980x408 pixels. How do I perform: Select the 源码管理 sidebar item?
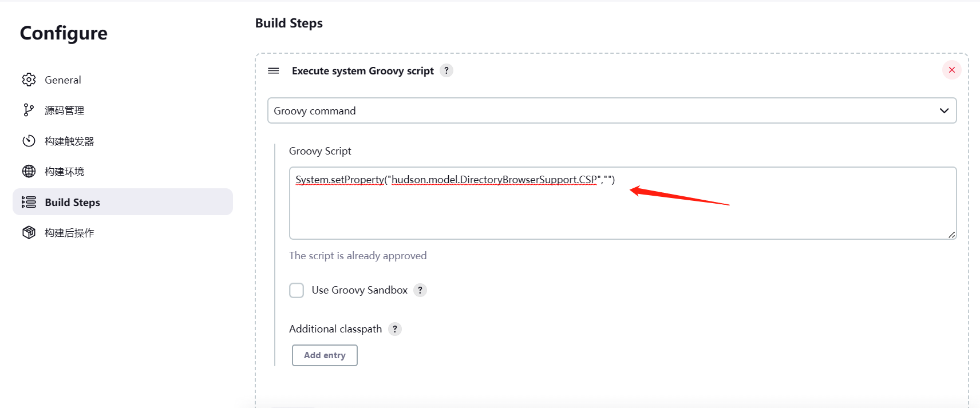coord(64,110)
